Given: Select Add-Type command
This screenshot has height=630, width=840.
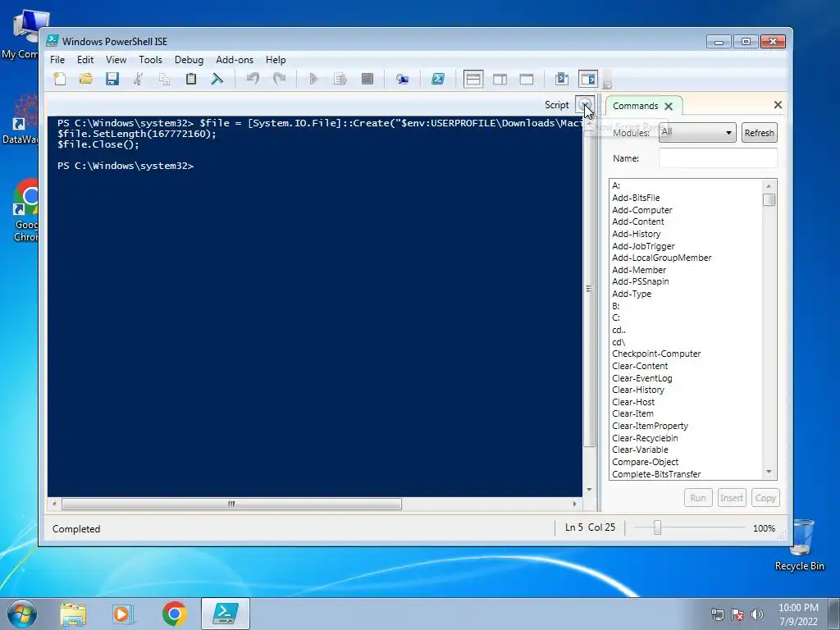Looking at the screenshot, I should 632,294.
